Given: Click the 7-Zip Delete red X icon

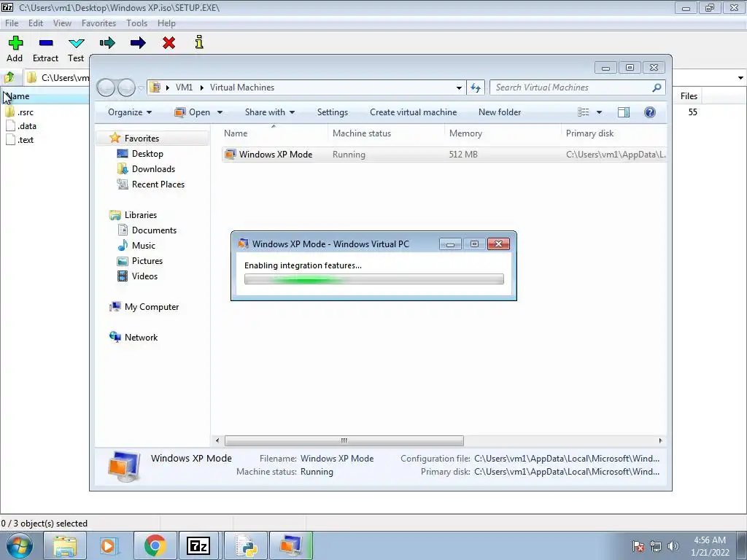Looking at the screenshot, I should coord(169,43).
